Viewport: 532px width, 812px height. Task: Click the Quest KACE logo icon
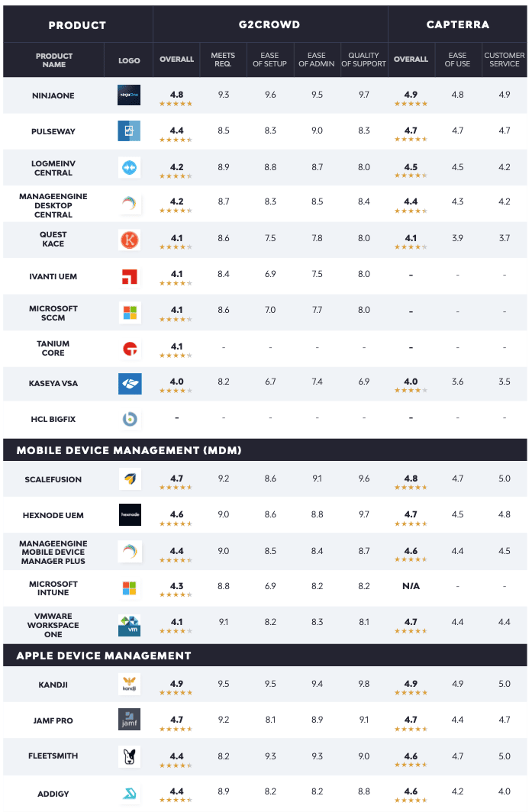click(129, 240)
